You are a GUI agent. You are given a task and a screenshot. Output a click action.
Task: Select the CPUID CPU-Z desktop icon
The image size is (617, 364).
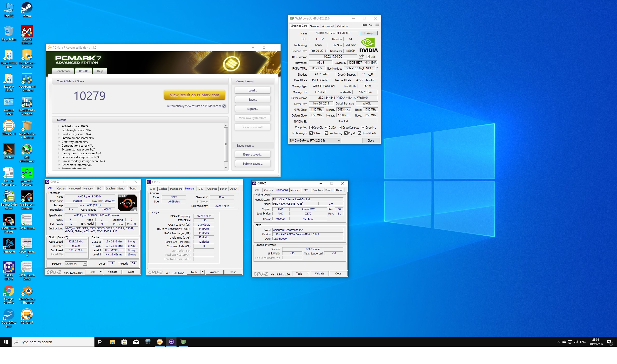click(x=9, y=271)
